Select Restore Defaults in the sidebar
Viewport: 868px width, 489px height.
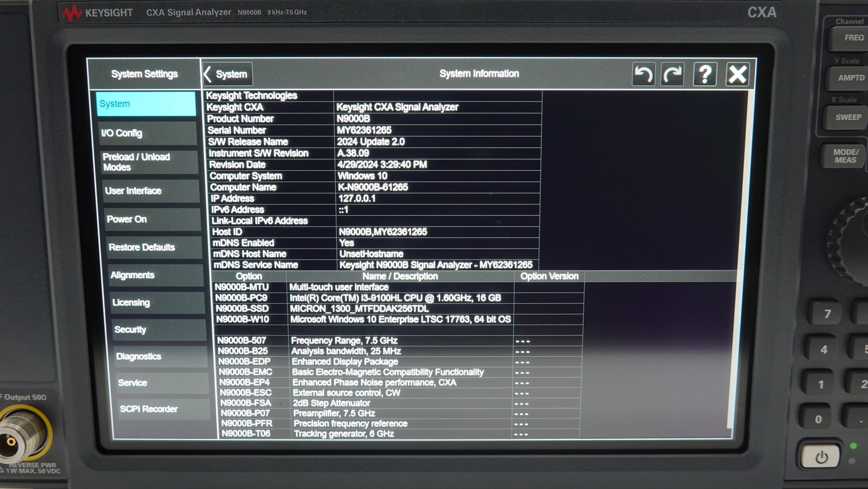[x=154, y=247]
